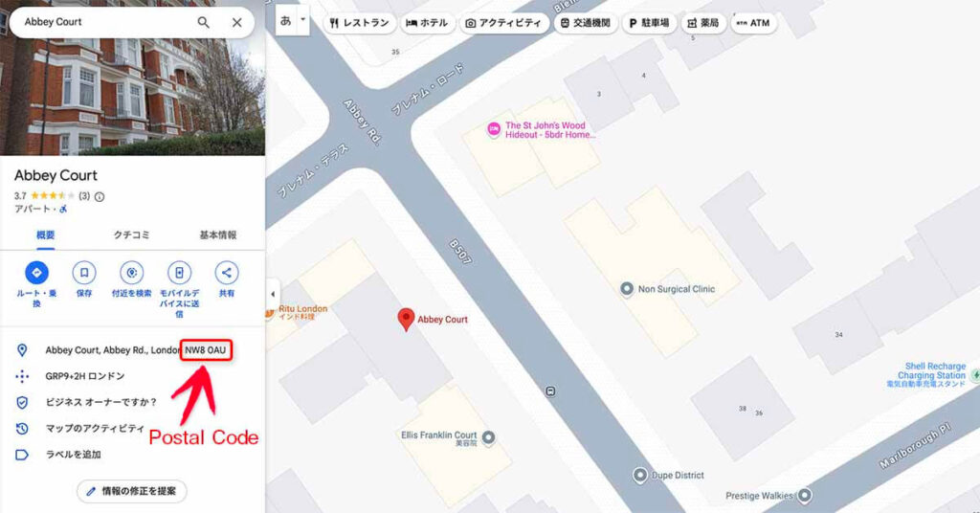Open the Share (共有) icon
Screen dimensions: 980x513
tap(226, 273)
